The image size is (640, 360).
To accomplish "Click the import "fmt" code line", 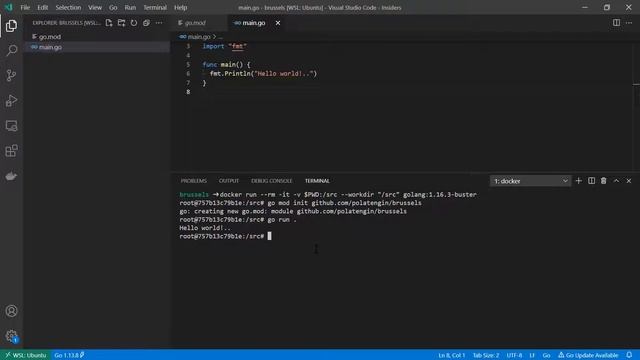I will coord(224,46).
